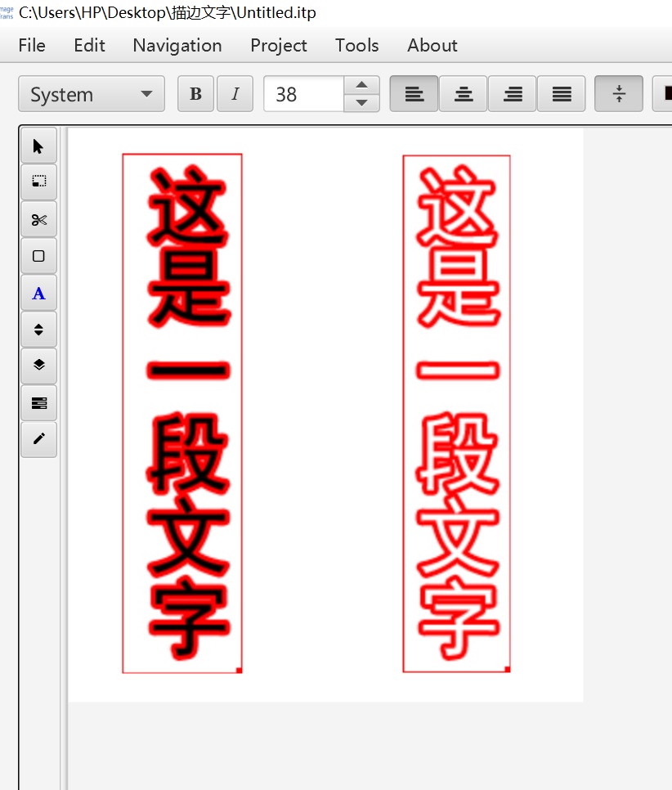Increase font size with up arrow
The image size is (672, 790).
tap(361, 85)
